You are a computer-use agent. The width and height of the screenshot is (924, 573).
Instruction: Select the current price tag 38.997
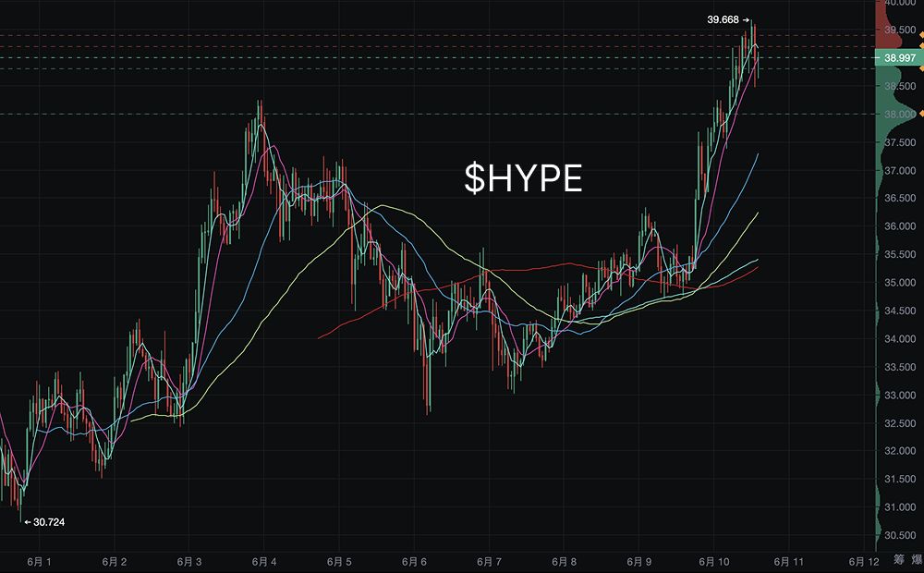point(900,58)
